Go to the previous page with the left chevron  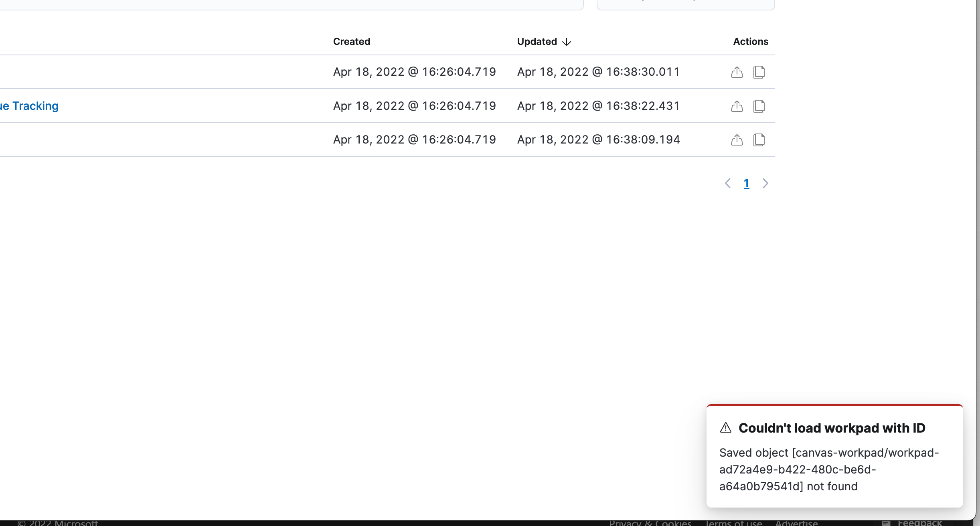728,183
